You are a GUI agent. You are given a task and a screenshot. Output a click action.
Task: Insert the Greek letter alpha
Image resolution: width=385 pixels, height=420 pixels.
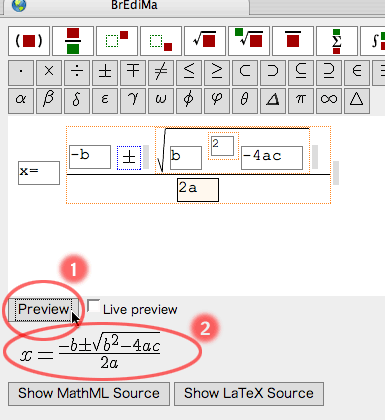click(x=21, y=101)
